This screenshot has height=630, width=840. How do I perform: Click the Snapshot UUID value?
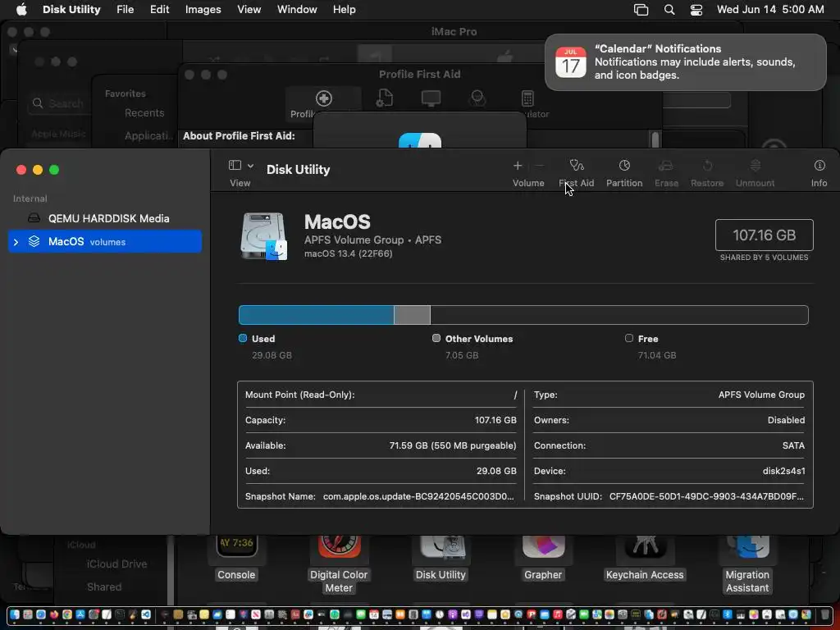tap(706, 496)
